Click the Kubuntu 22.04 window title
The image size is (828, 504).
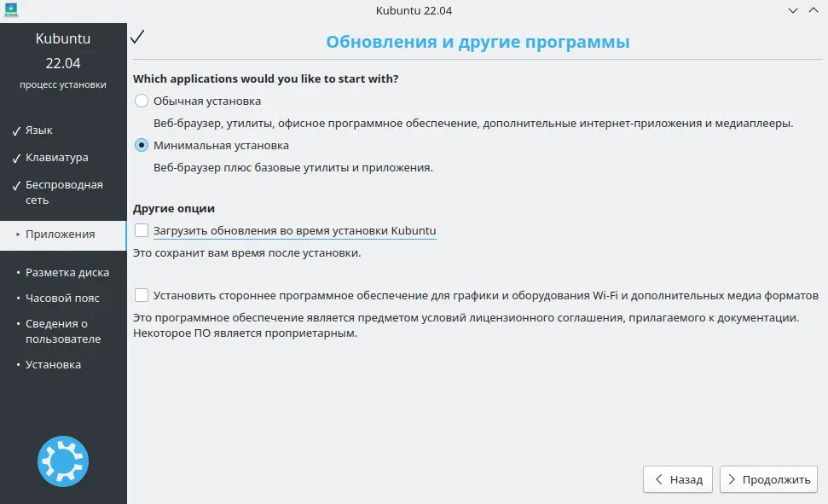414,10
